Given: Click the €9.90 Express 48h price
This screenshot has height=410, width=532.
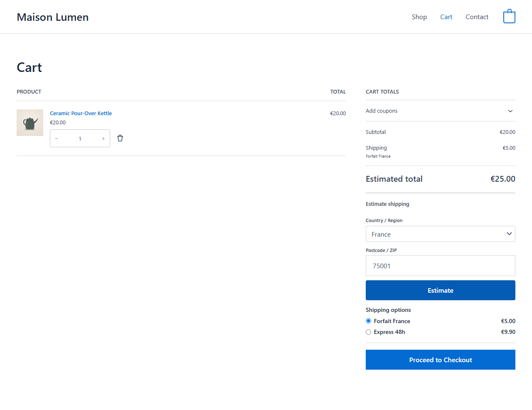Looking at the screenshot, I should click(x=508, y=332).
